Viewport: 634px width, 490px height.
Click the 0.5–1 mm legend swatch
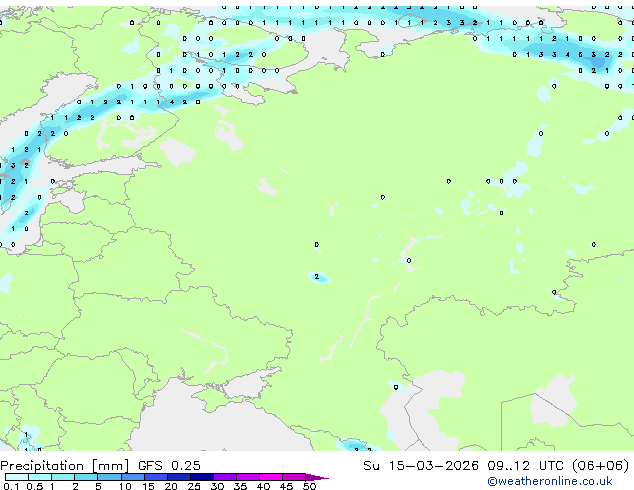[x=40, y=477]
